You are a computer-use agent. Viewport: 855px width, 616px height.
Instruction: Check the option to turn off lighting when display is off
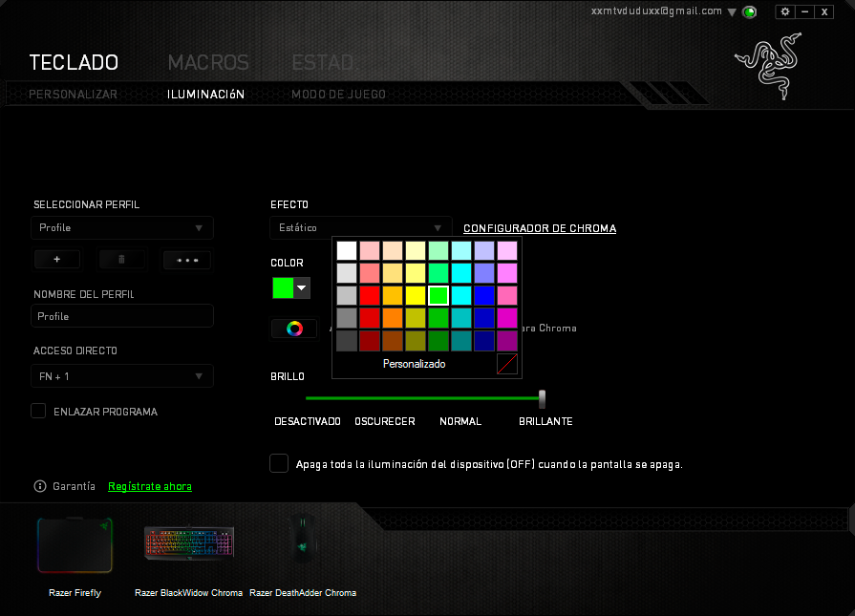(279, 463)
